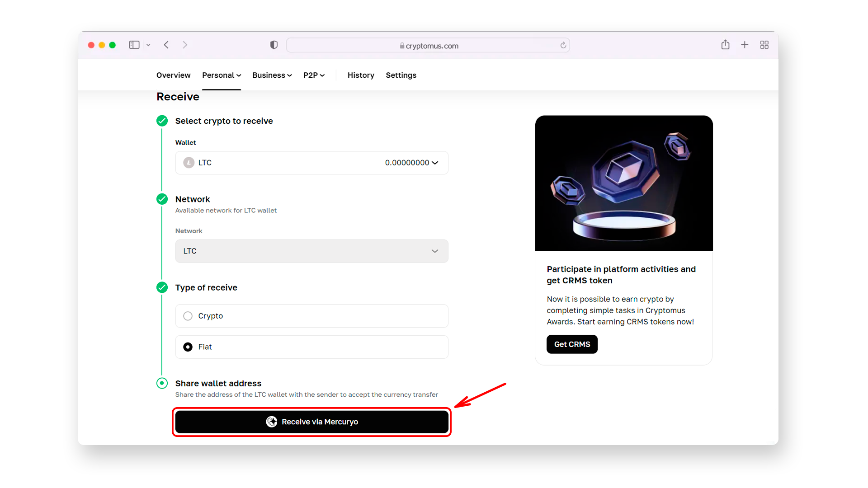This screenshot has height=488, width=868.
Task: Click the CRMS token promo image
Action: [x=624, y=183]
